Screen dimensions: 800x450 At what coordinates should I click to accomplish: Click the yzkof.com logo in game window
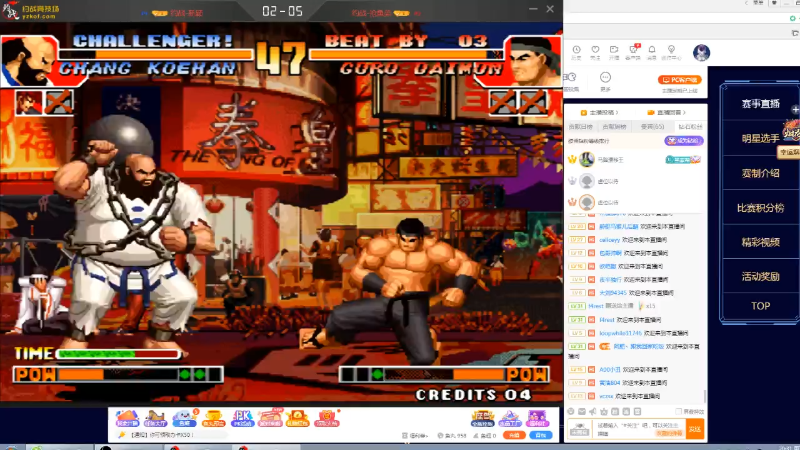31,11
